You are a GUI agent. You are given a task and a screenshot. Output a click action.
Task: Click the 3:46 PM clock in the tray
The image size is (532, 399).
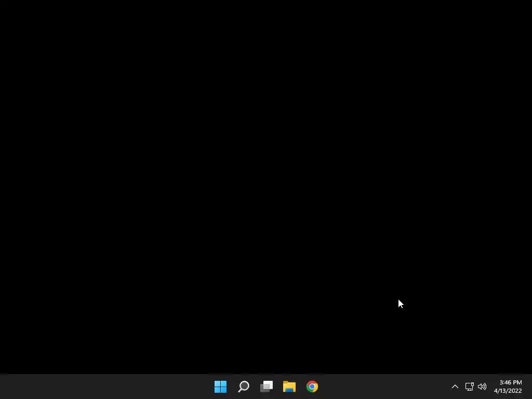(x=510, y=382)
